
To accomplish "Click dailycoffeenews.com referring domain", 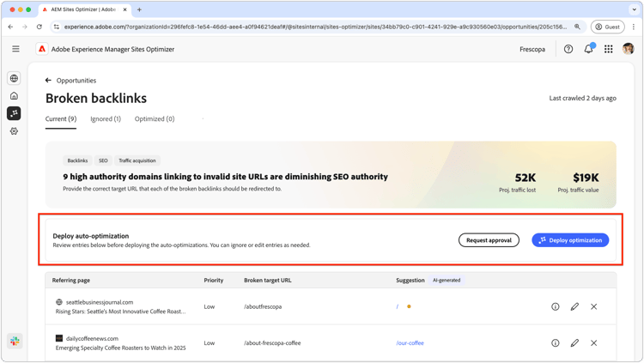I will coord(92,338).
